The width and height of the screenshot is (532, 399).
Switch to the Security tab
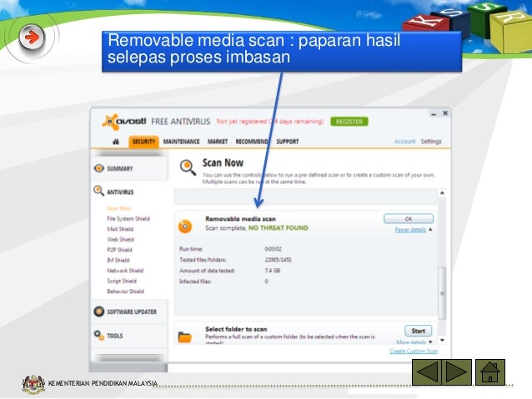pyautogui.click(x=143, y=142)
